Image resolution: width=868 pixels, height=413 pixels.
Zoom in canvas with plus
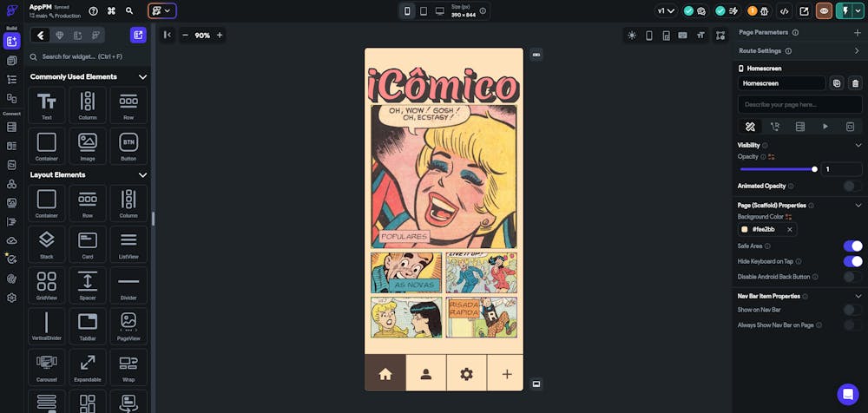pos(220,35)
